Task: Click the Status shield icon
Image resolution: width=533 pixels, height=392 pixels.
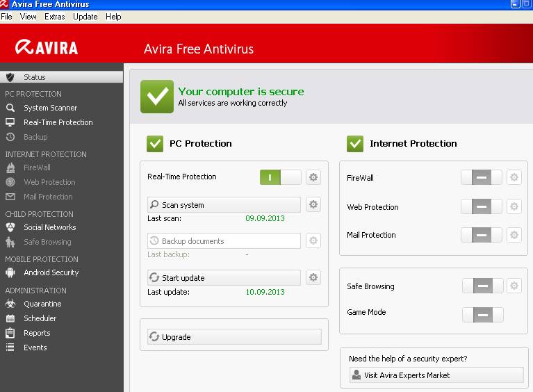Action: (x=10, y=77)
